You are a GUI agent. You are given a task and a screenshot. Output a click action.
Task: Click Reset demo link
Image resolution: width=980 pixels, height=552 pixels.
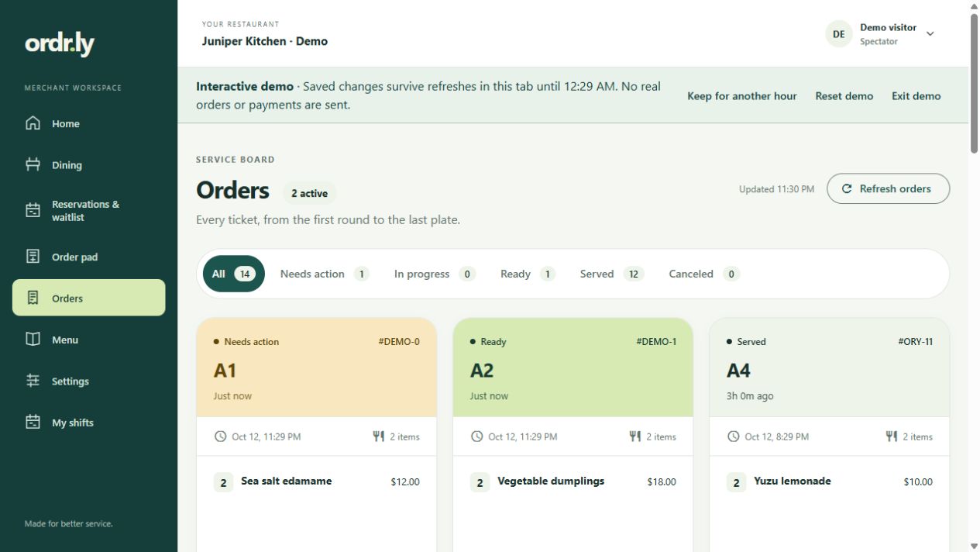tap(844, 96)
